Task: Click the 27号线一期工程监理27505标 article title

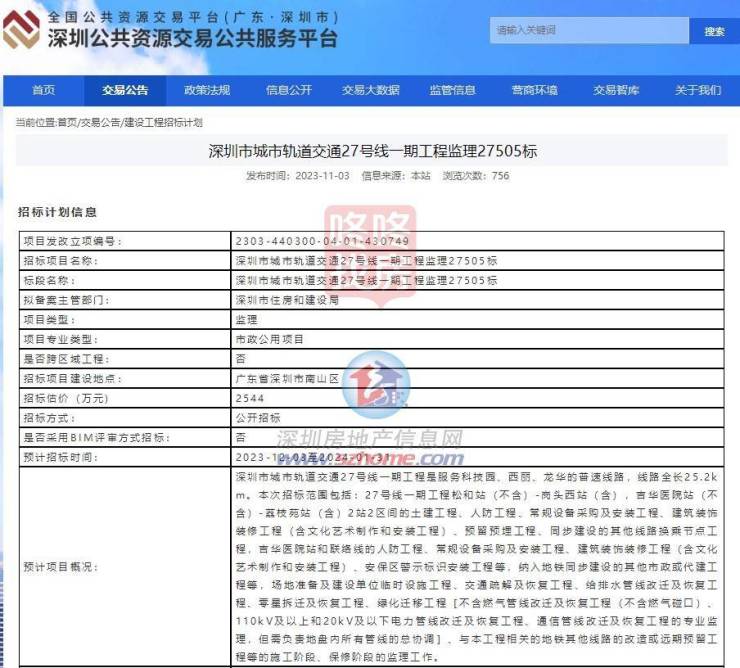Action: [372, 152]
